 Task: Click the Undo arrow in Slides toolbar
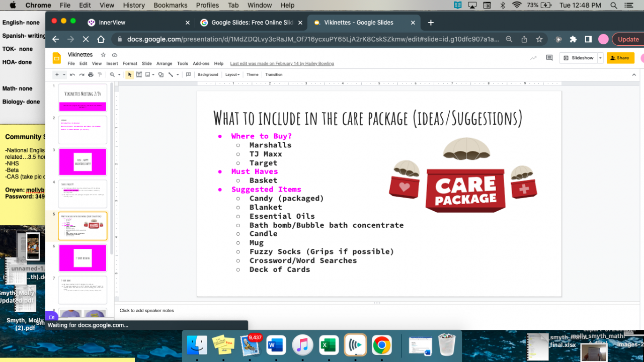[72, 74]
